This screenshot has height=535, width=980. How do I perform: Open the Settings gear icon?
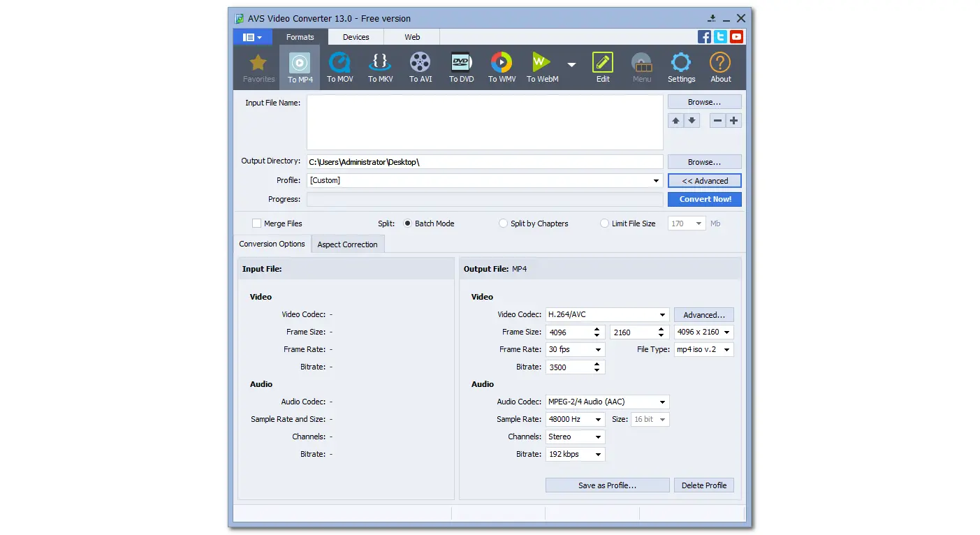(x=681, y=68)
